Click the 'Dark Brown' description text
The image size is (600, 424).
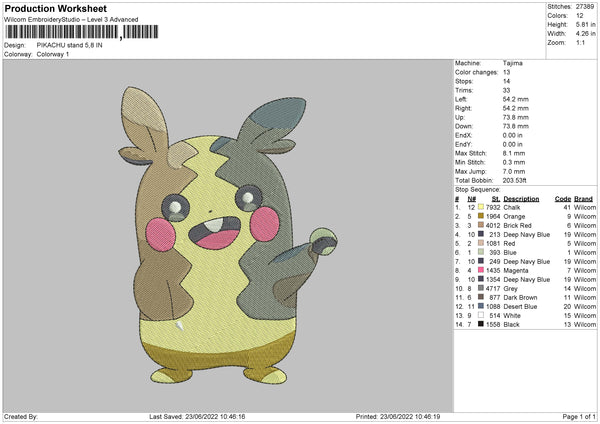pos(520,297)
